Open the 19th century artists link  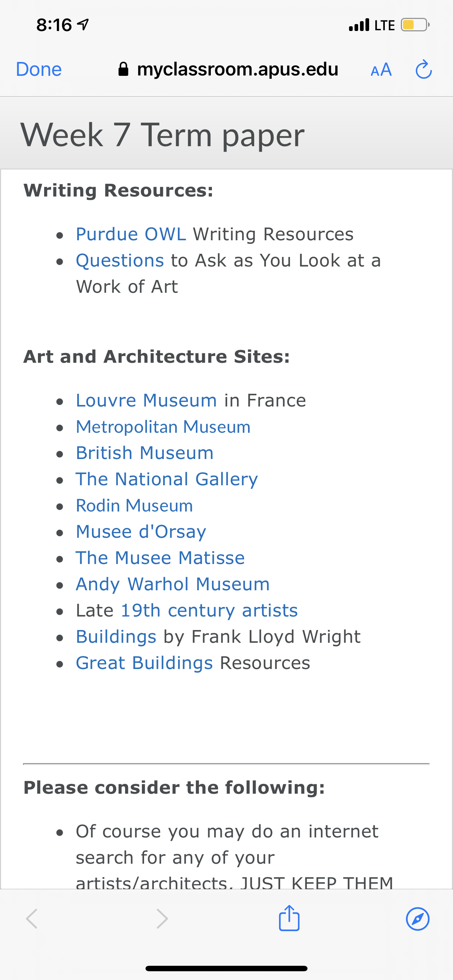pos(209,611)
